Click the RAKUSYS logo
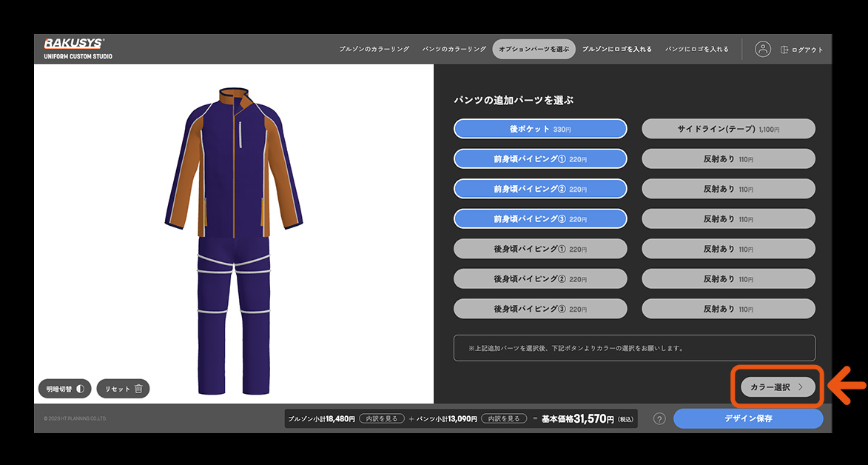The width and height of the screenshot is (868, 465). pos(75,44)
